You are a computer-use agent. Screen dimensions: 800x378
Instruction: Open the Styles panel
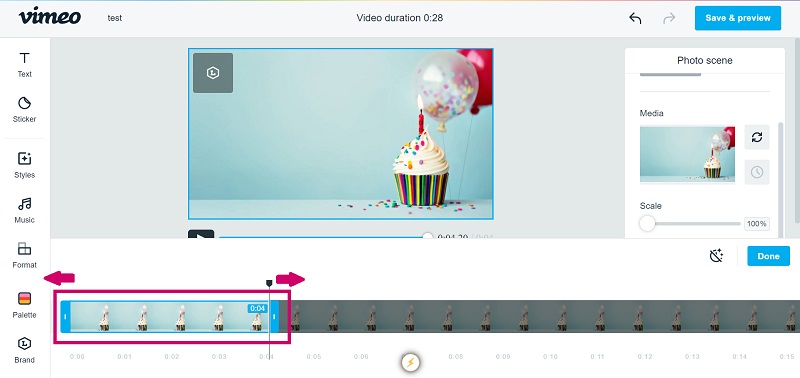24,166
